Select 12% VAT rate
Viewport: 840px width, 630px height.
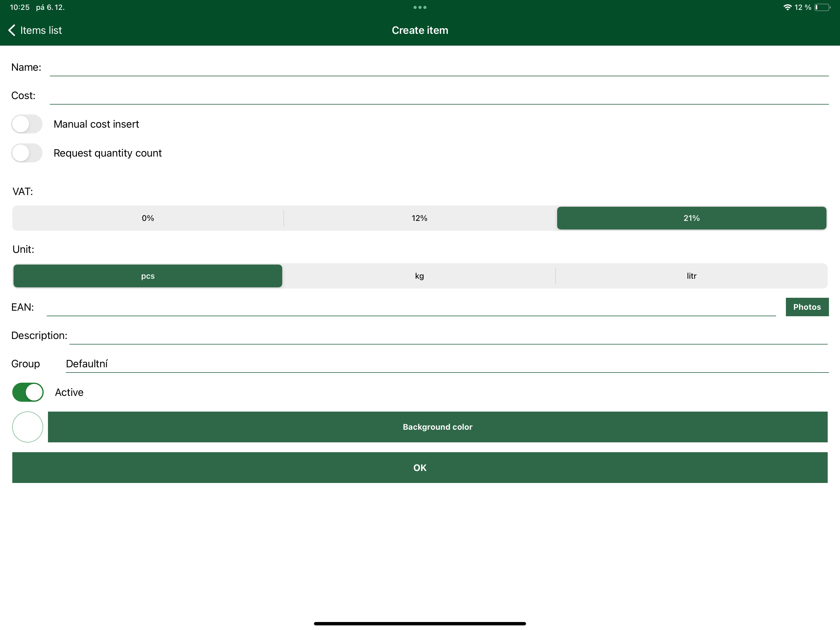(x=419, y=218)
